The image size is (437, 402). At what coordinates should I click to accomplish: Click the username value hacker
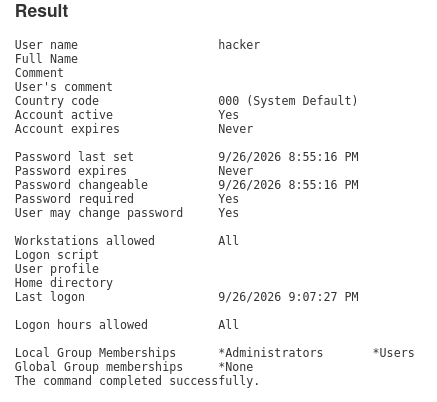tap(239, 45)
